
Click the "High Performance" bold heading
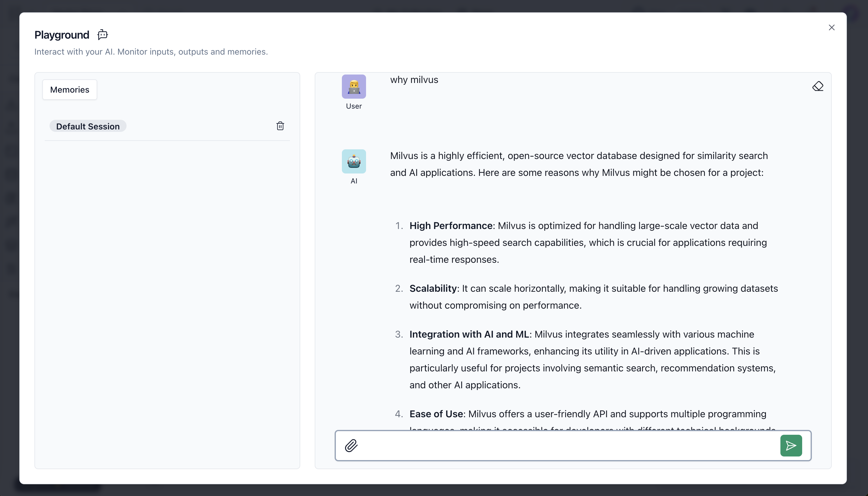pos(451,225)
